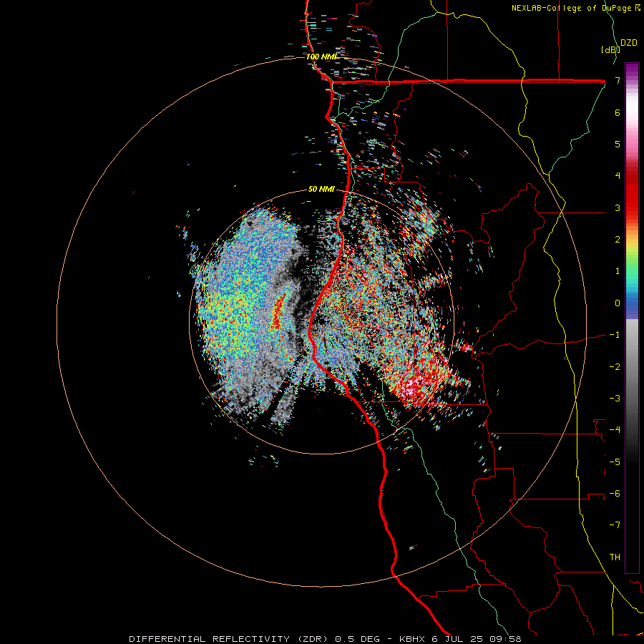This screenshot has height=644, width=644.
Task: Click the 100 NMI range ring label
Action: tap(321, 57)
